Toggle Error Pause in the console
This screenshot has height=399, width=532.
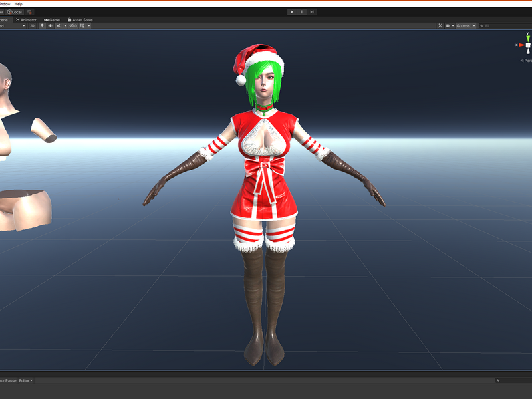[8, 380]
